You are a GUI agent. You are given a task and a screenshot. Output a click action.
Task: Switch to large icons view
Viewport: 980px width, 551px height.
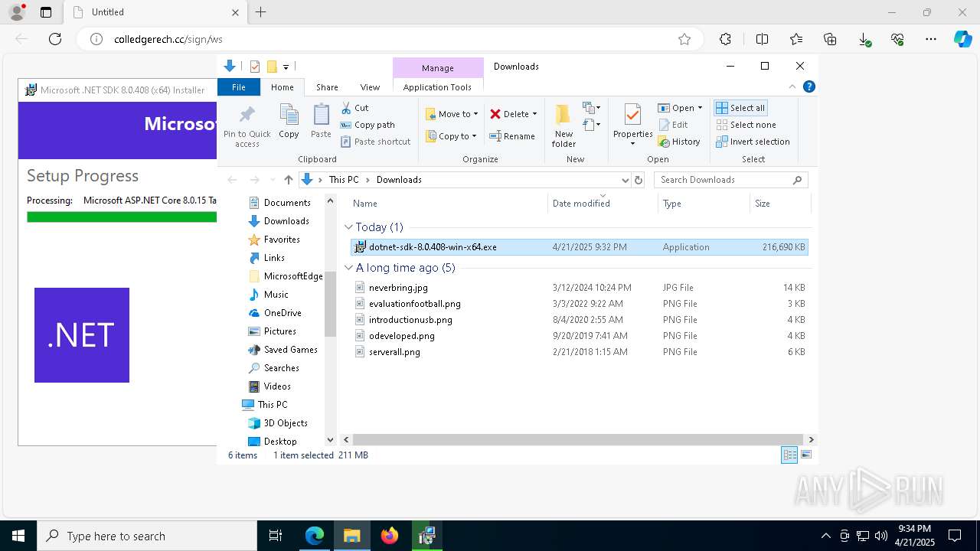pyautogui.click(x=805, y=455)
